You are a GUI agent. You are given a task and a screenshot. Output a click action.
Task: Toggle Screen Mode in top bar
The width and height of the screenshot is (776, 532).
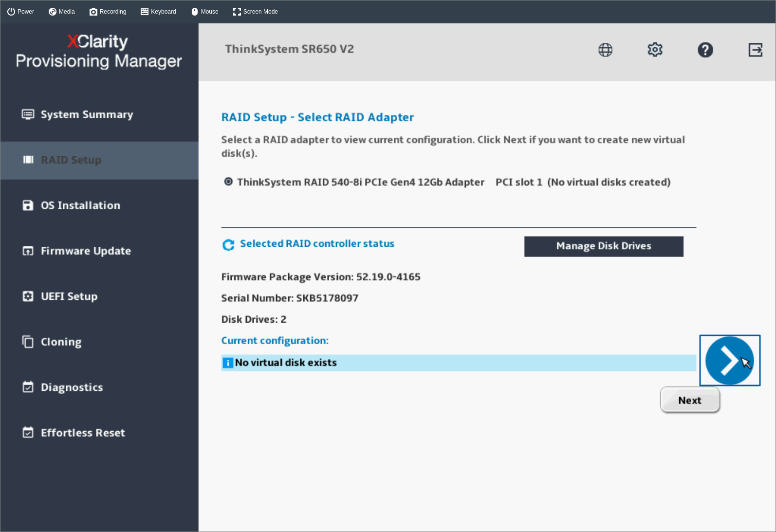pos(255,12)
